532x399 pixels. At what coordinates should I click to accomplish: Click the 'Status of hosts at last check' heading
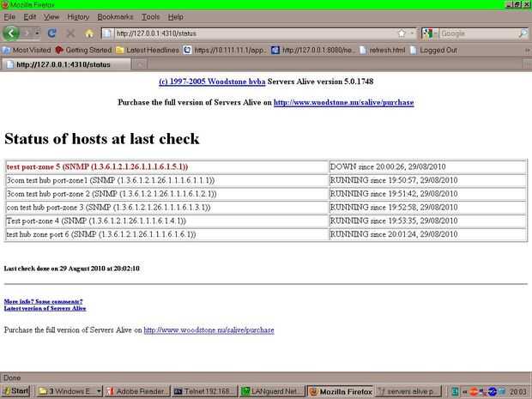pyautogui.click(x=102, y=139)
